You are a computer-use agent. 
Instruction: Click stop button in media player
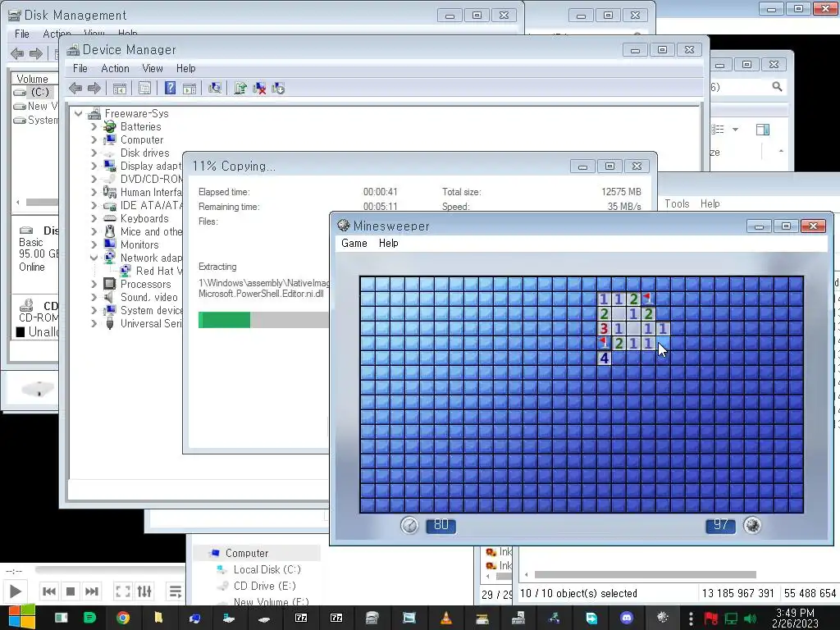(x=71, y=591)
